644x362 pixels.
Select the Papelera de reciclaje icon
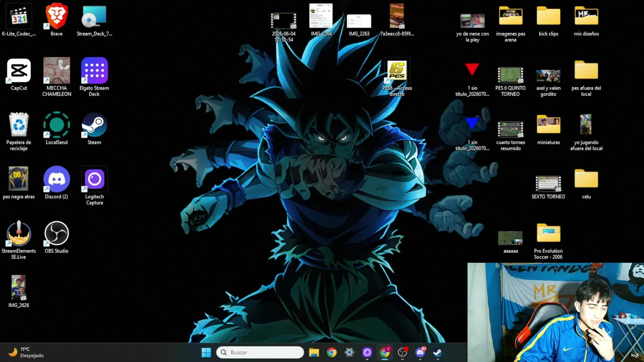point(19,132)
